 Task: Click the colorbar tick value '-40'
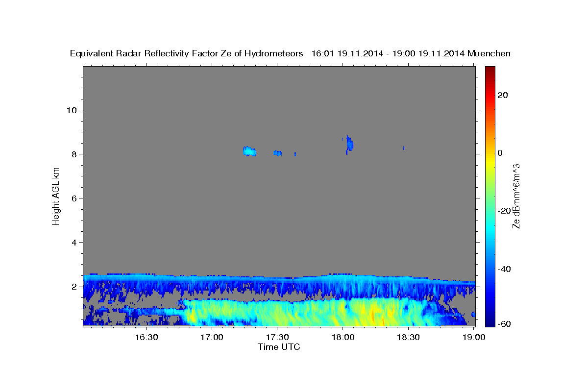[x=504, y=269]
